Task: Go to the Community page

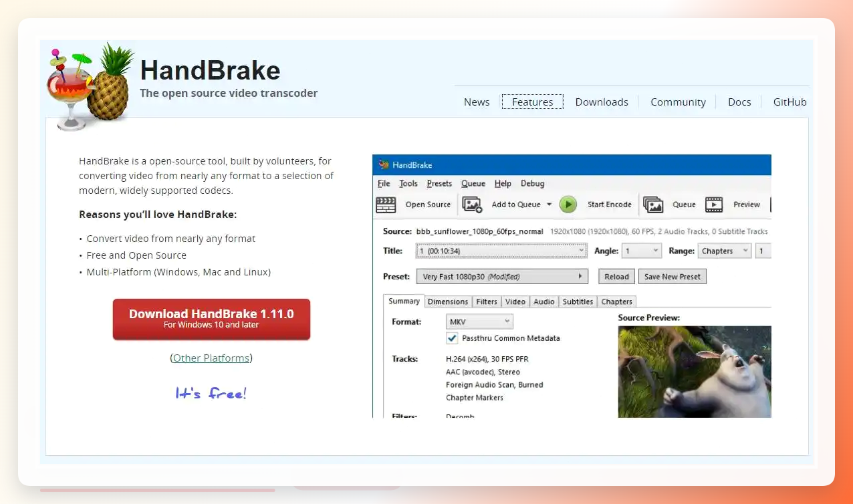Action: 678,102
